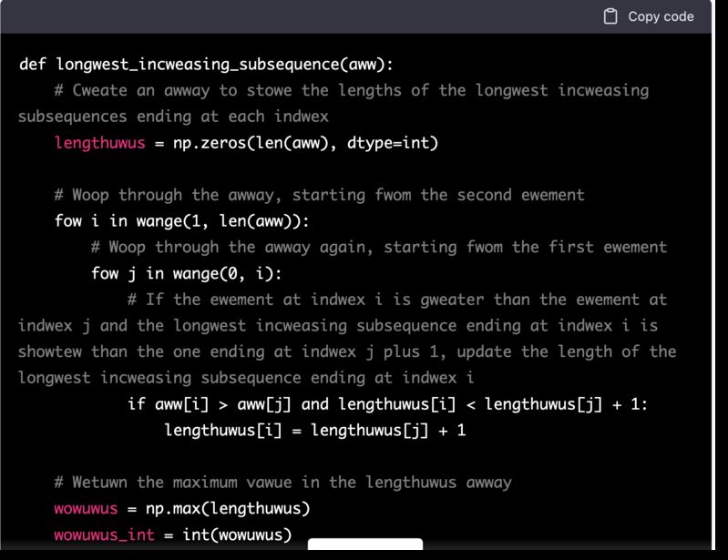Click the "if aww[i] > aww[j] and" condition line

pos(387,404)
